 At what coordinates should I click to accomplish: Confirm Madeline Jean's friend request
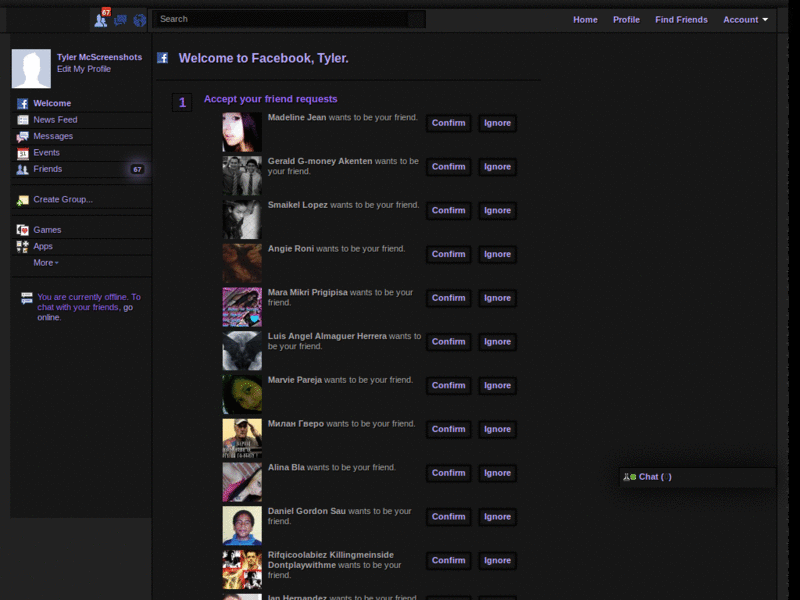click(x=448, y=123)
